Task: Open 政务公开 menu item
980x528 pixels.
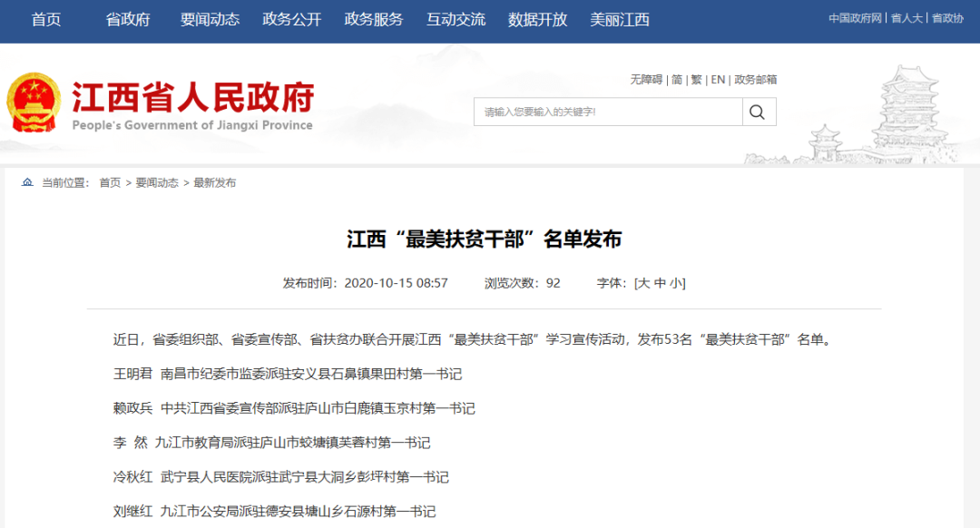Action: pyautogui.click(x=292, y=20)
